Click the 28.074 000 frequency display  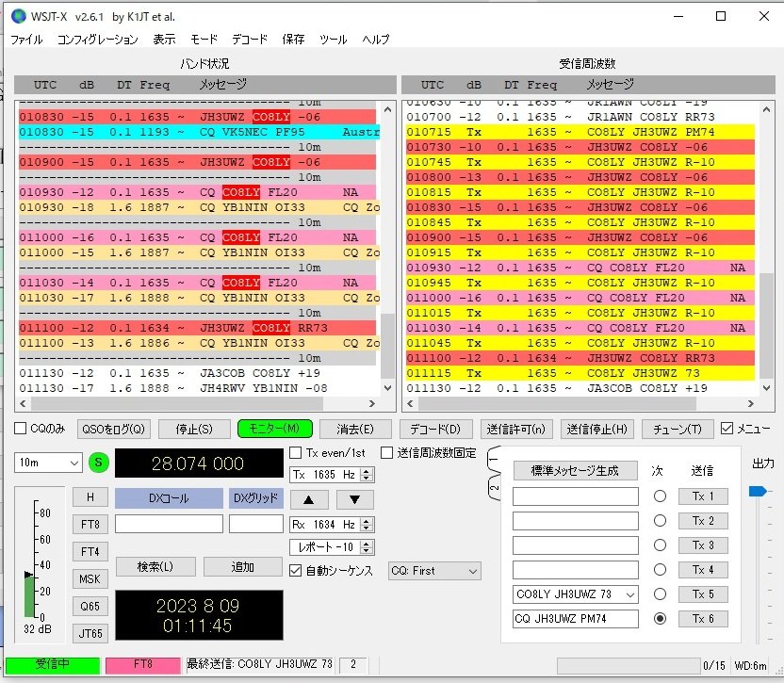(199, 463)
